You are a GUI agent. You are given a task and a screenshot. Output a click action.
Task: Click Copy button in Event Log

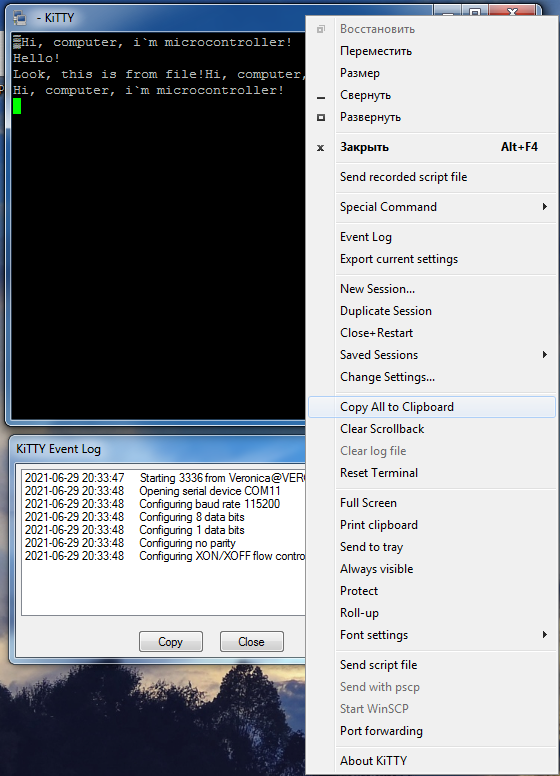click(x=171, y=641)
